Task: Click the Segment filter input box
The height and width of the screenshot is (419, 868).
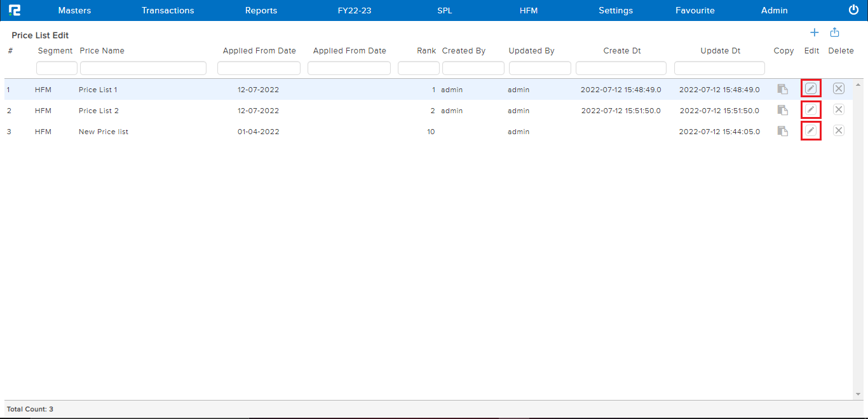Action: 57,68
